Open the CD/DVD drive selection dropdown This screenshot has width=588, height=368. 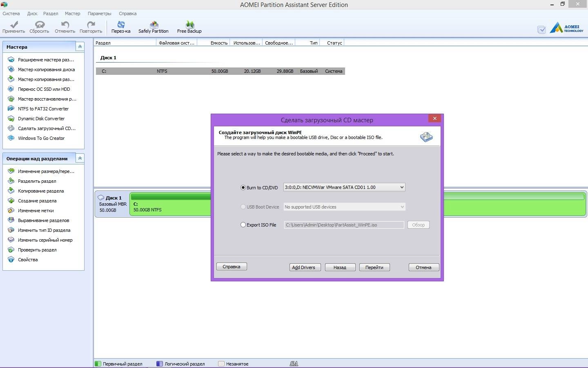(x=344, y=187)
